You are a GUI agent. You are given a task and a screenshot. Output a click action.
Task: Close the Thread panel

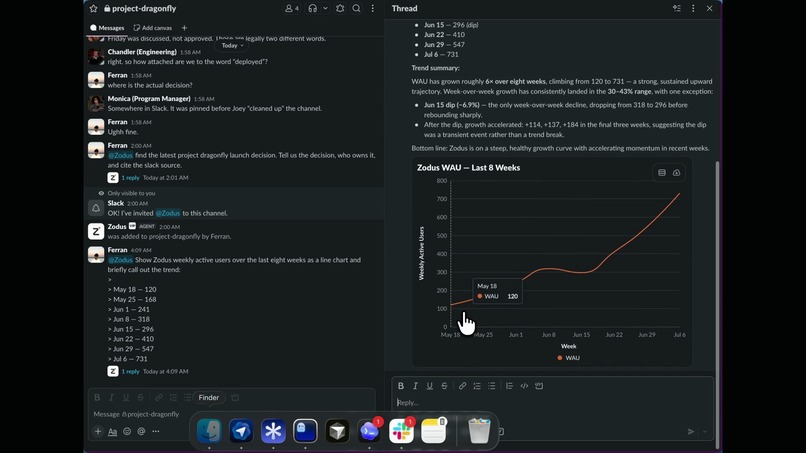point(709,8)
